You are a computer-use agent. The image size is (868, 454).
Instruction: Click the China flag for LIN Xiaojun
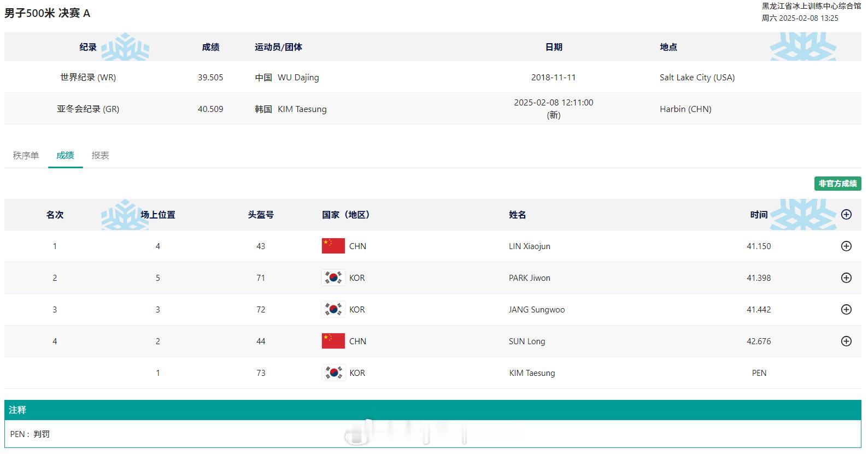click(333, 246)
